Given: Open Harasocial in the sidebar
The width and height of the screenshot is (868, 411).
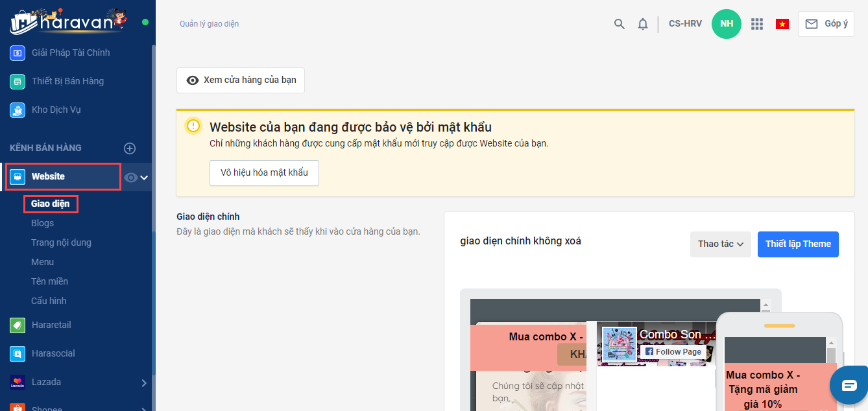Looking at the screenshot, I should (x=53, y=353).
